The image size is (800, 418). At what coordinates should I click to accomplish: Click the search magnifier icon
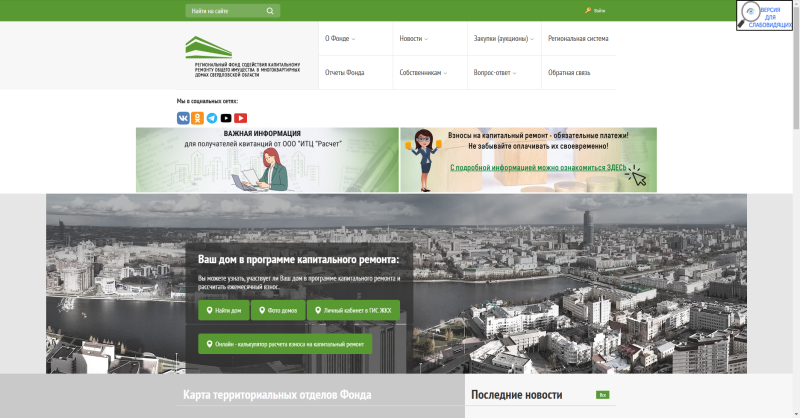click(x=270, y=11)
